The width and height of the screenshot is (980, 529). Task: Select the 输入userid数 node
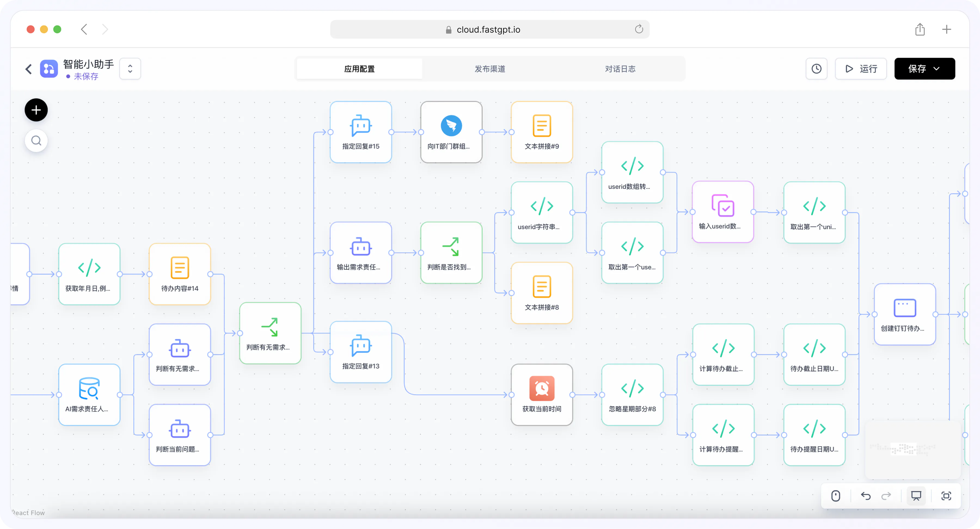(x=723, y=212)
